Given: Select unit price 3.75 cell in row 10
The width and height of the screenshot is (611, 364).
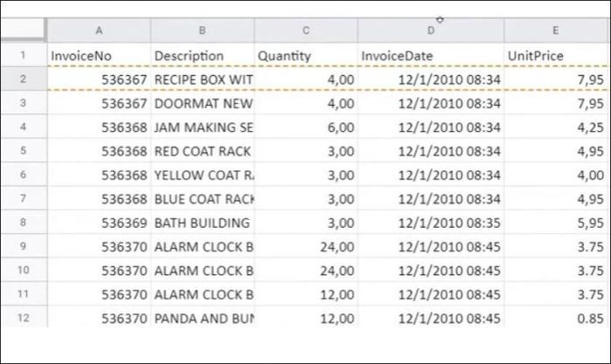Looking at the screenshot, I should pyautogui.click(x=556, y=270).
